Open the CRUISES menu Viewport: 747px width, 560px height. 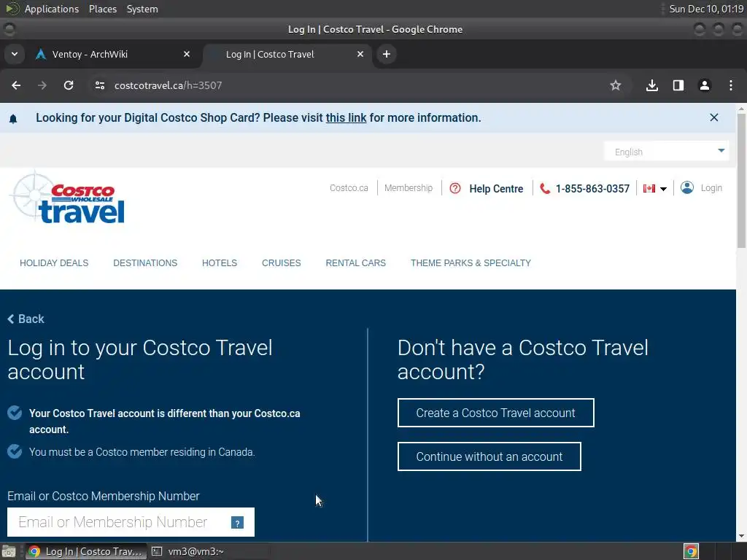[x=281, y=262]
